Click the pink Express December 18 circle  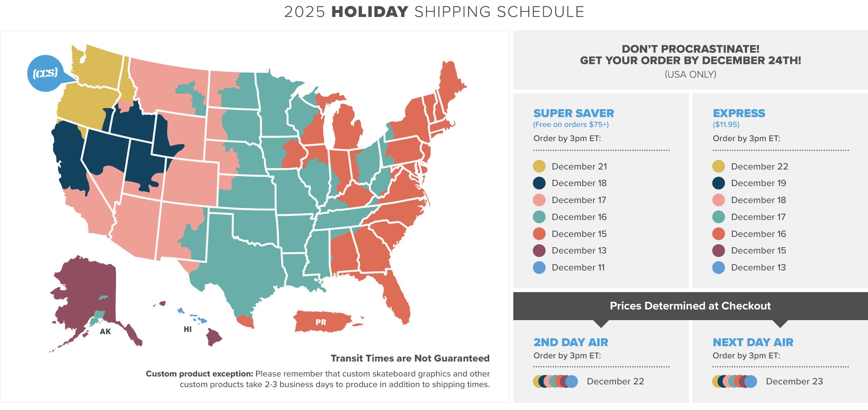[x=718, y=200]
